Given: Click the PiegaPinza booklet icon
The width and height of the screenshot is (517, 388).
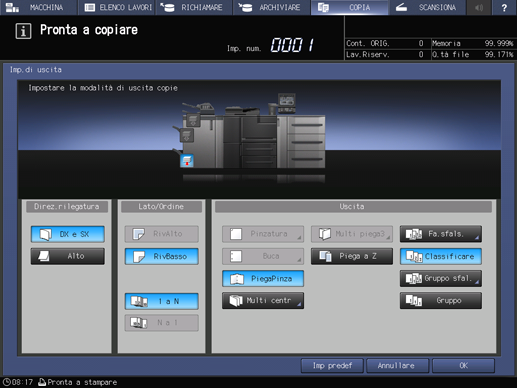Looking at the screenshot, I should (x=237, y=279).
